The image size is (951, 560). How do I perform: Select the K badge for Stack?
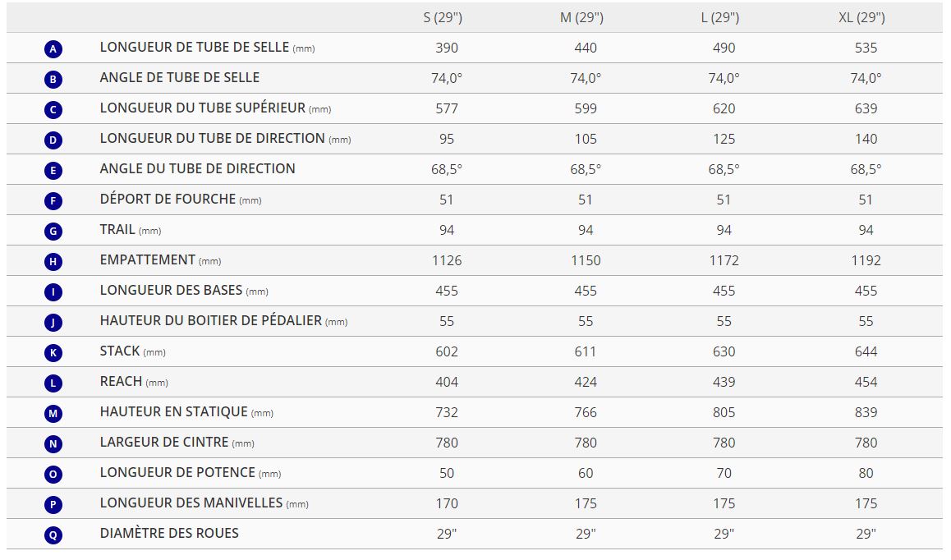click(x=53, y=353)
